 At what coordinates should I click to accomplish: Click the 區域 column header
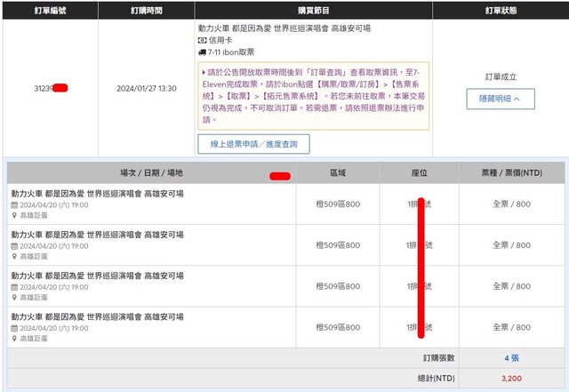pos(340,173)
